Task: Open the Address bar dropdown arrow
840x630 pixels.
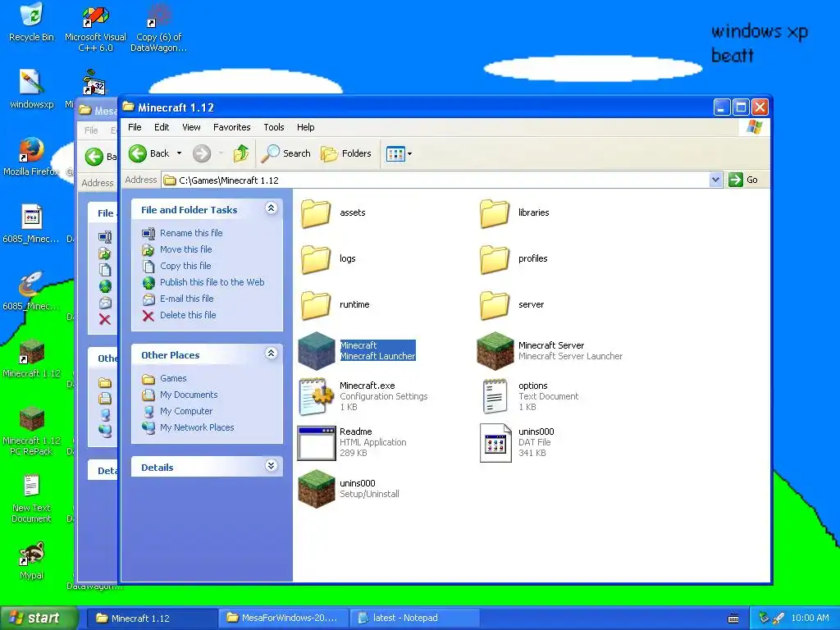Action: coord(715,180)
